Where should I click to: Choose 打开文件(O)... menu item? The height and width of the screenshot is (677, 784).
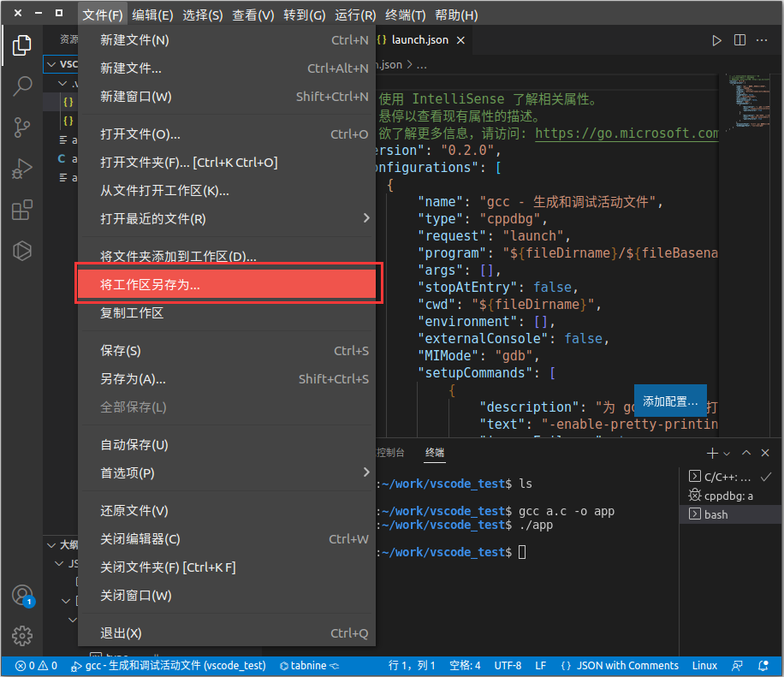[x=227, y=134]
